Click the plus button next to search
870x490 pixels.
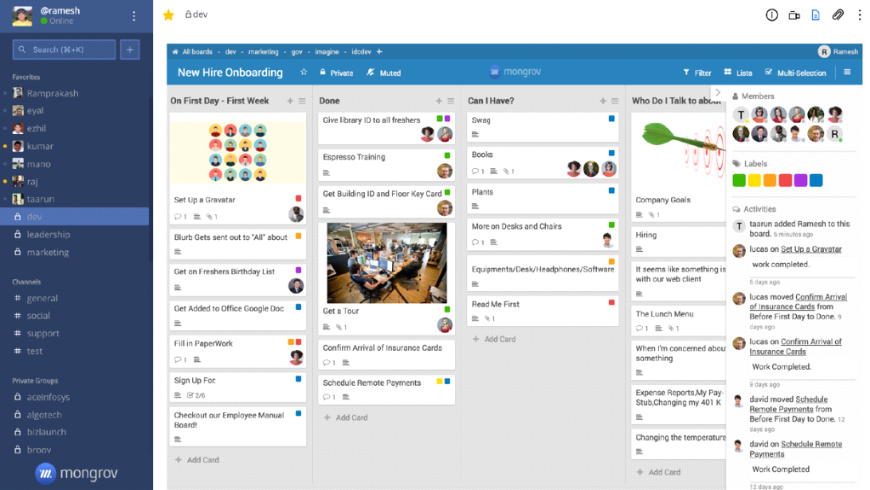pos(130,49)
